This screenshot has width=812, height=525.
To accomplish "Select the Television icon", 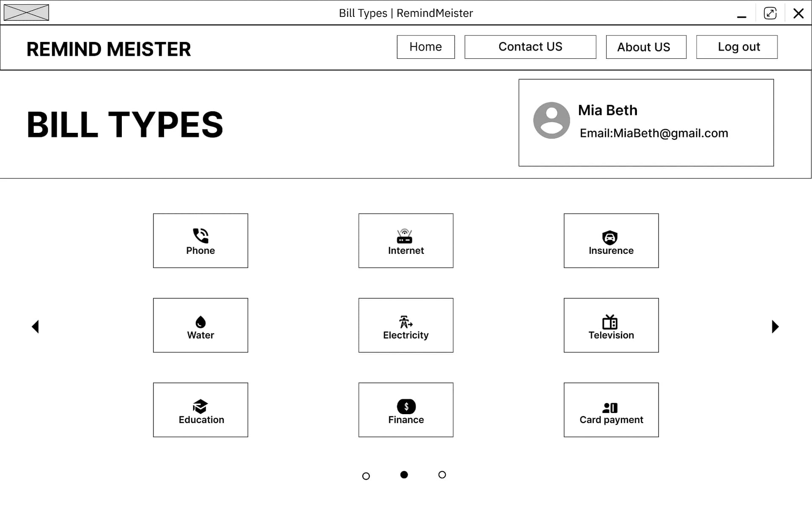I will point(610,322).
